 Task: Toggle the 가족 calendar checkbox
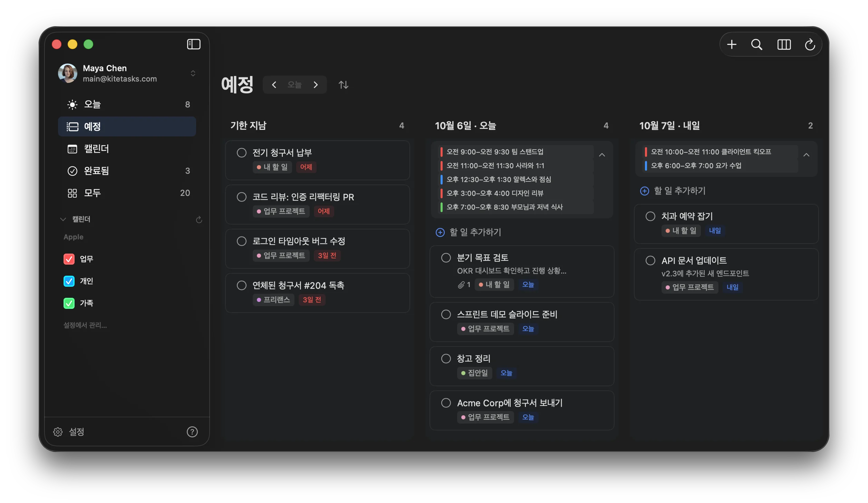click(69, 303)
